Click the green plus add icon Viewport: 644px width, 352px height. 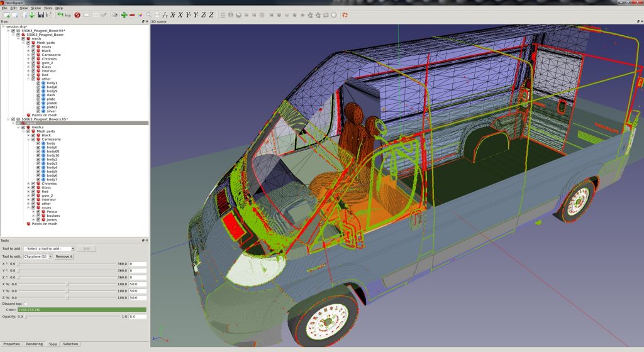(x=124, y=14)
